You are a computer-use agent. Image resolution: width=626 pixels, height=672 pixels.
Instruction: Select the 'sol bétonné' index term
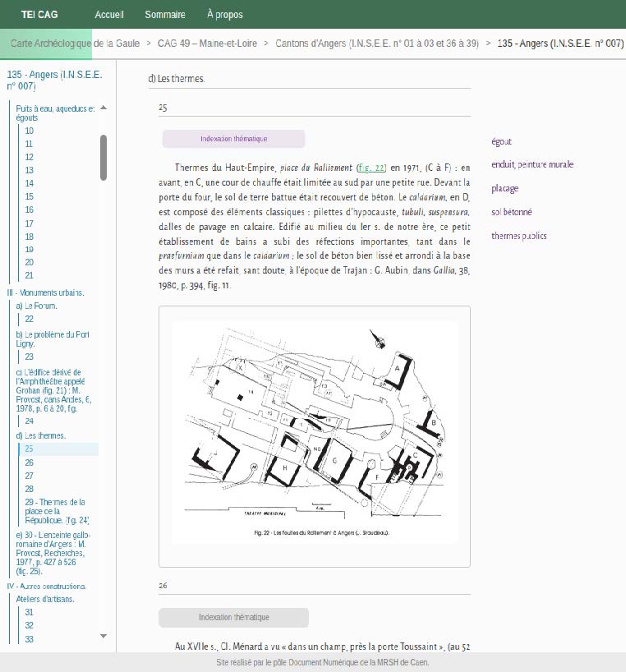511,212
